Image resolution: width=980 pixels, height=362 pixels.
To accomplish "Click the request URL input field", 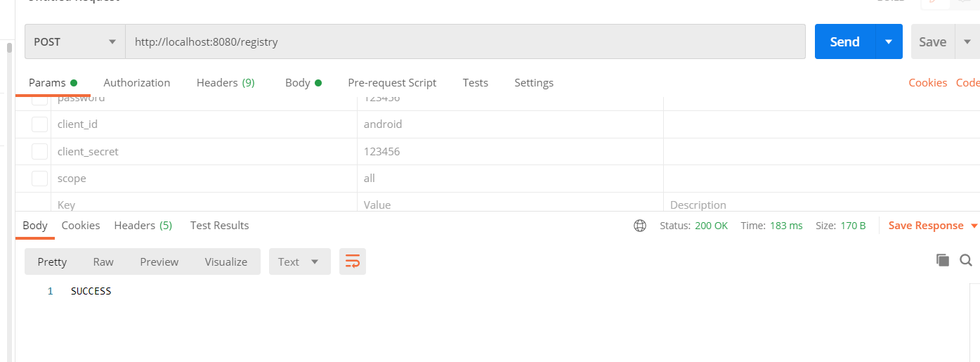I will point(464,42).
